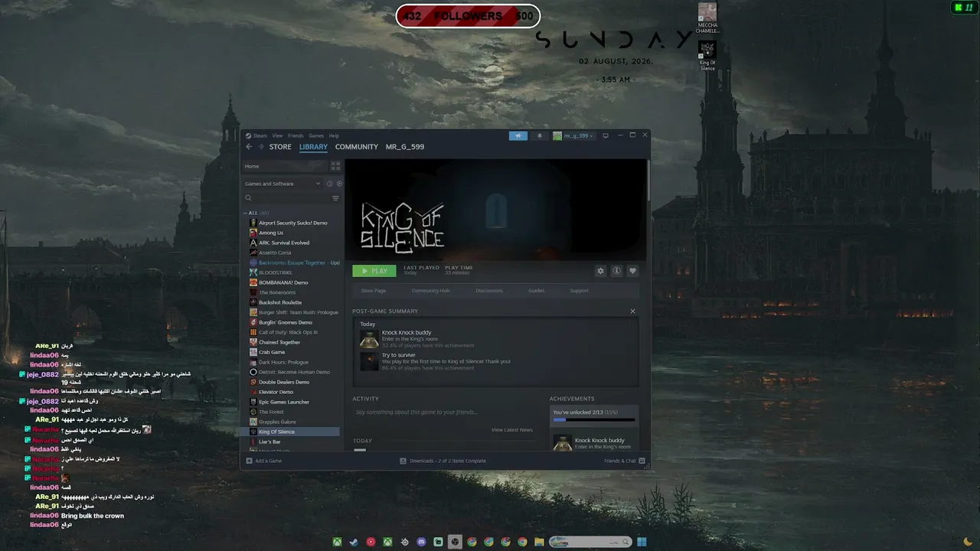Open the notifications bell
The height and width of the screenshot is (551, 980).
coord(539,135)
